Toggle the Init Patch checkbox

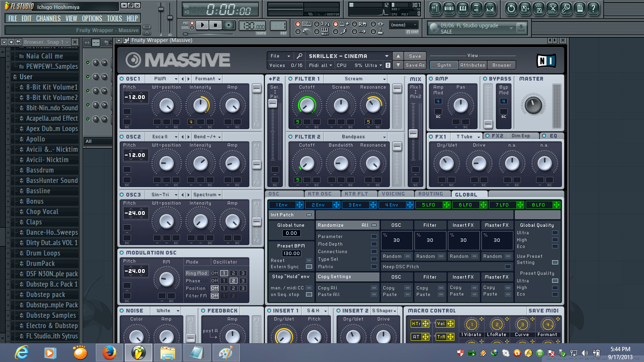pyautogui.click(x=309, y=215)
